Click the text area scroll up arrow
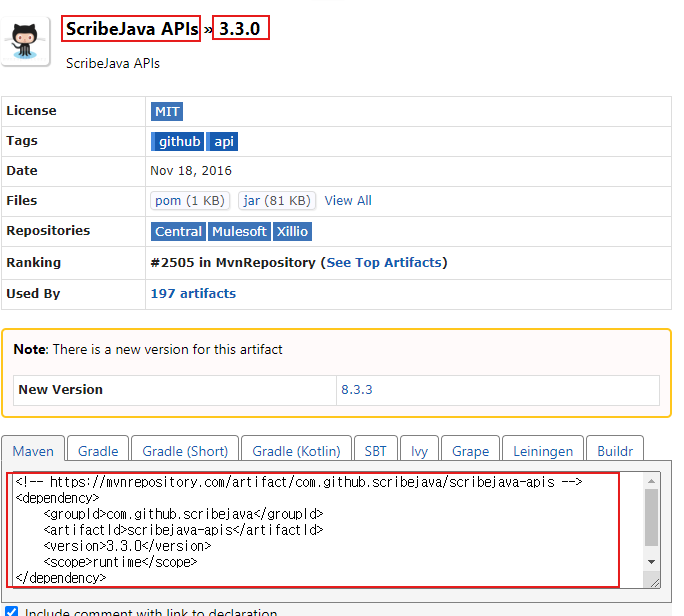The image size is (684, 616). [x=651, y=481]
